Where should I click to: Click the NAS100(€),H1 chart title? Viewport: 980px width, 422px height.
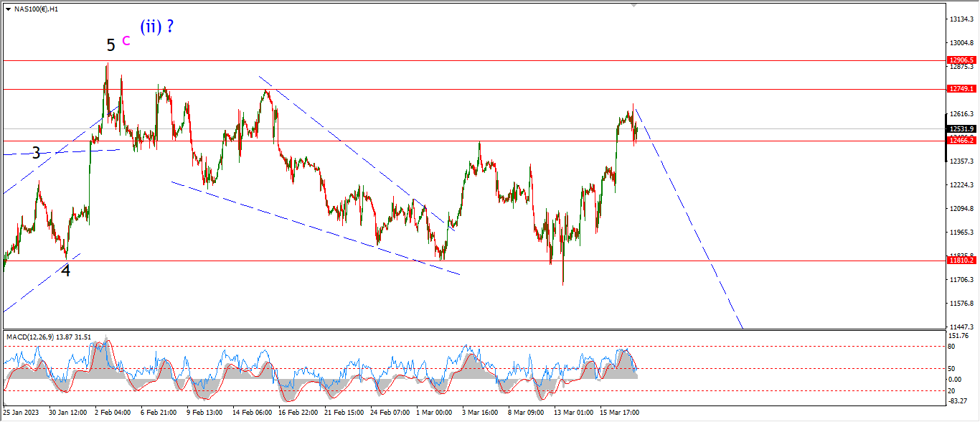[x=37, y=8]
